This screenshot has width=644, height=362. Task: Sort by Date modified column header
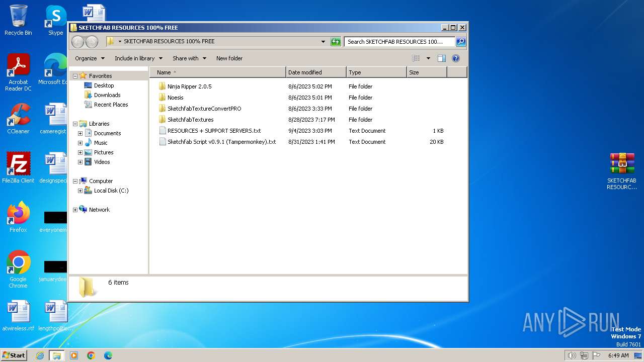(315, 72)
